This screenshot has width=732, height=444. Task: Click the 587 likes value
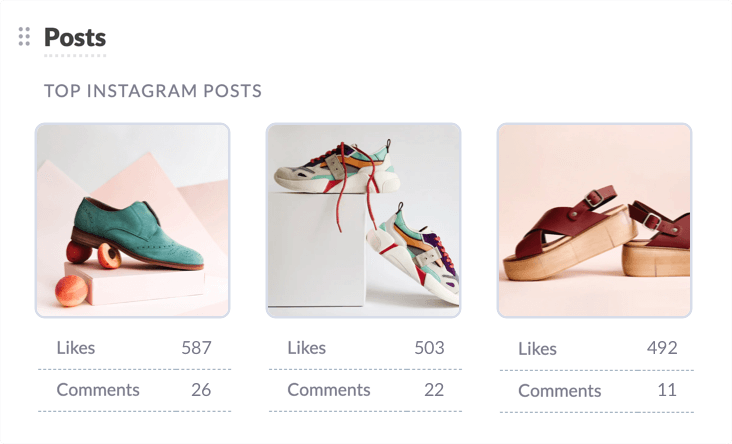coord(197,348)
